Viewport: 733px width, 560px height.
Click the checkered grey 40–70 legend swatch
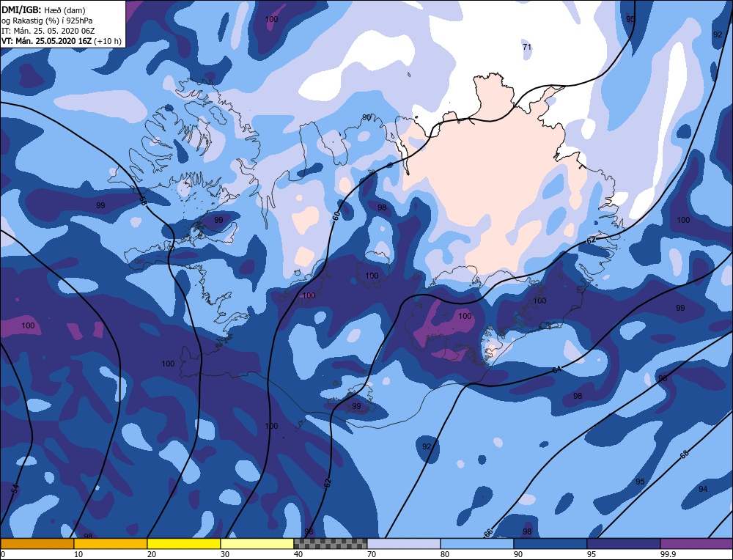[x=331, y=544]
